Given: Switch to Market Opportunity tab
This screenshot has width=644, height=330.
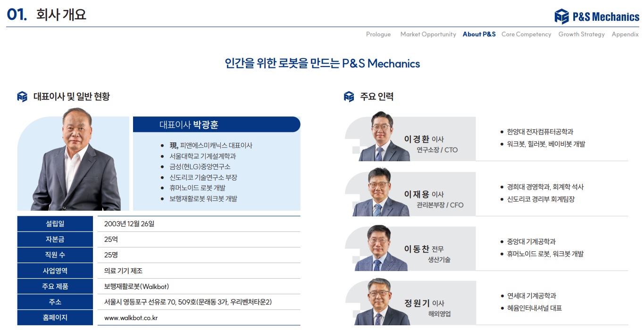Looking at the screenshot, I should pyautogui.click(x=428, y=34).
